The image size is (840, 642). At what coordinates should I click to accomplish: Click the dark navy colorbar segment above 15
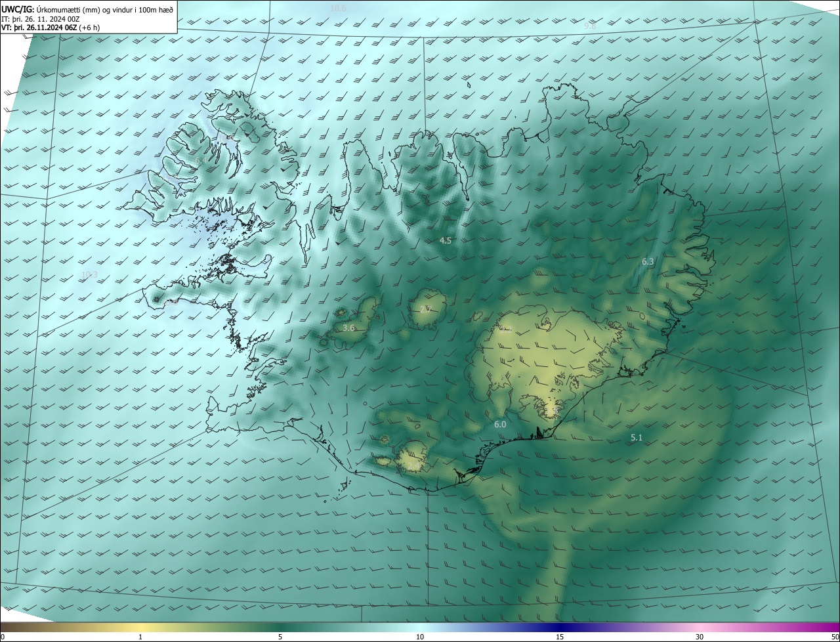(560, 627)
